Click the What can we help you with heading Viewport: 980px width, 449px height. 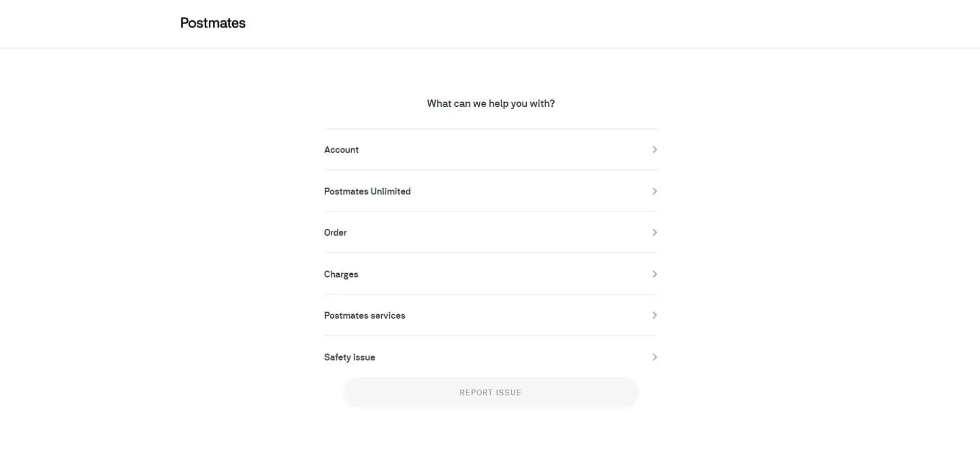coord(490,103)
